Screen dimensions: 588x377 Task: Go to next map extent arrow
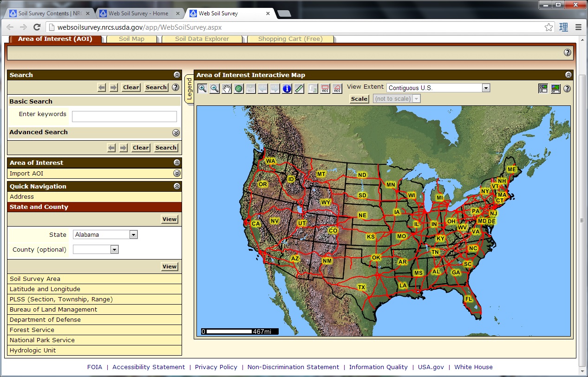coord(275,88)
